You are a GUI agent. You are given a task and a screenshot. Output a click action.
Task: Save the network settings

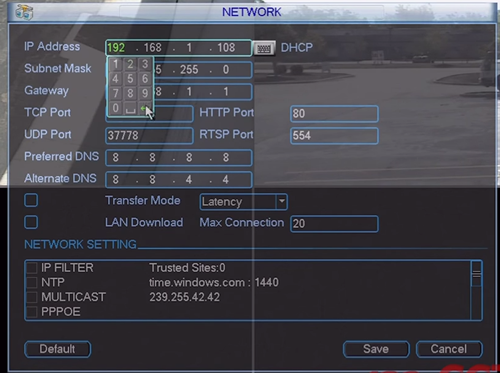376,349
